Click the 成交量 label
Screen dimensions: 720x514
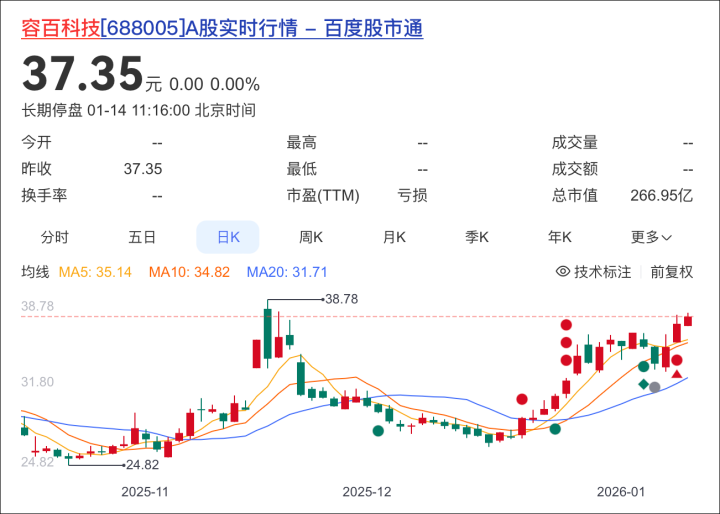coord(574,142)
